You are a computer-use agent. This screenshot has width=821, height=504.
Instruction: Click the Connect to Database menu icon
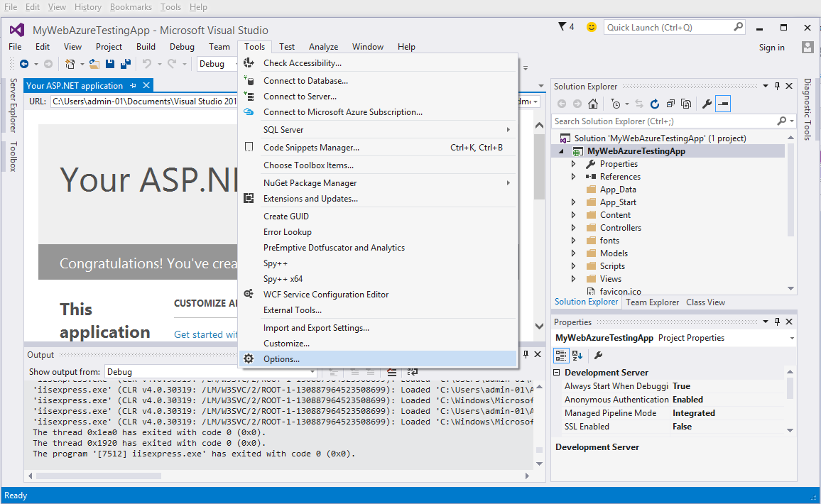[249, 81]
